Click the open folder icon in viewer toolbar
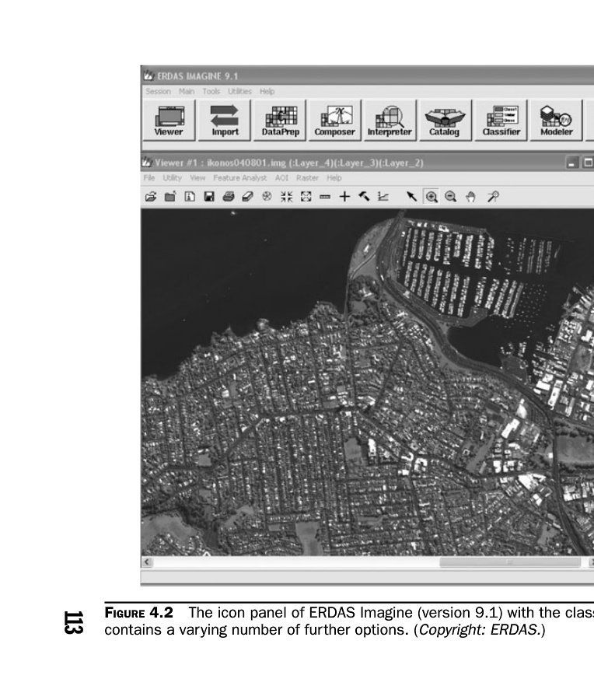Screen dimensions: 594x700 point(150,198)
